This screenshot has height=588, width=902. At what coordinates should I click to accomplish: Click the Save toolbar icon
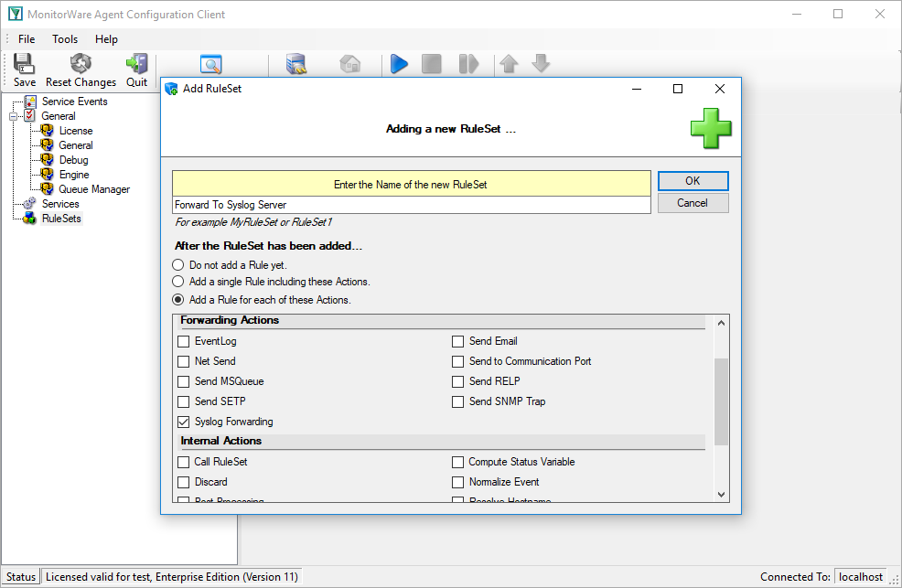coord(24,63)
